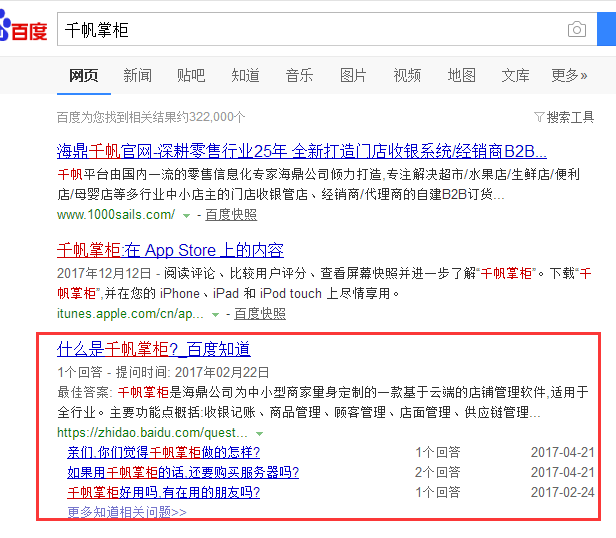Select the 网页 tab
The width and height of the screenshot is (616, 538).
pos(84,75)
